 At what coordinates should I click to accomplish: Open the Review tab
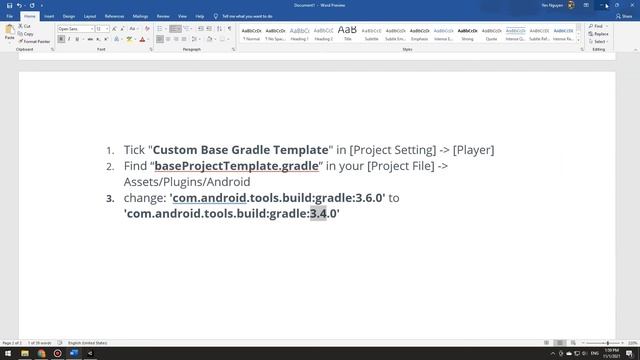coord(163,16)
